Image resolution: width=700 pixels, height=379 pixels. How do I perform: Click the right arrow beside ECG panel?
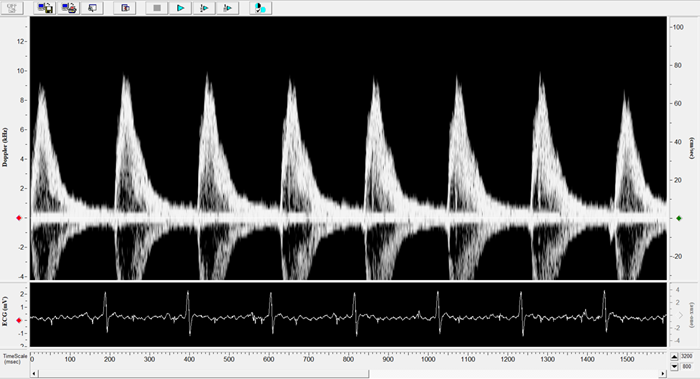pos(681,315)
